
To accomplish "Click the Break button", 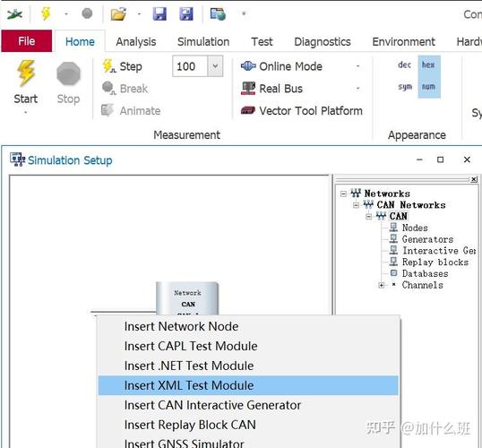I will click(125, 89).
